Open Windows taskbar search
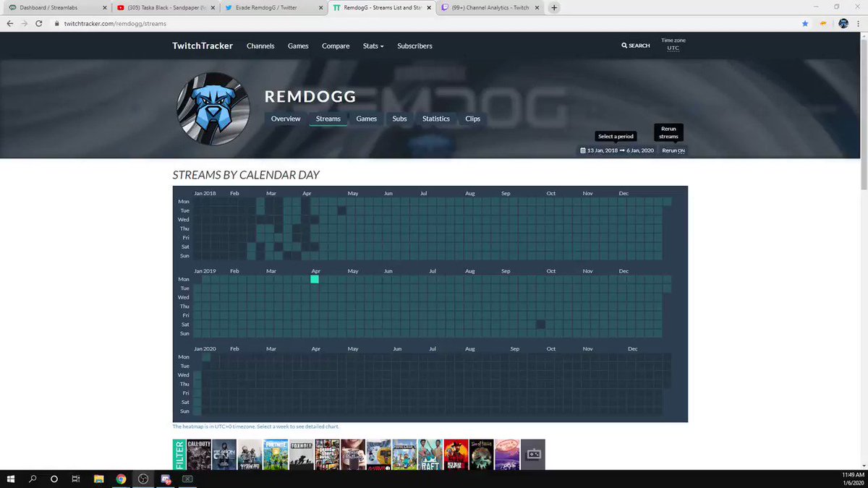 click(33, 479)
